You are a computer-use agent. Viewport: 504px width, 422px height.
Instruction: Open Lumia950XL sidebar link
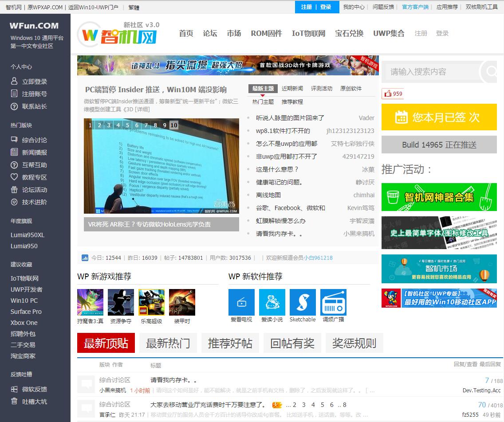point(28,235)
